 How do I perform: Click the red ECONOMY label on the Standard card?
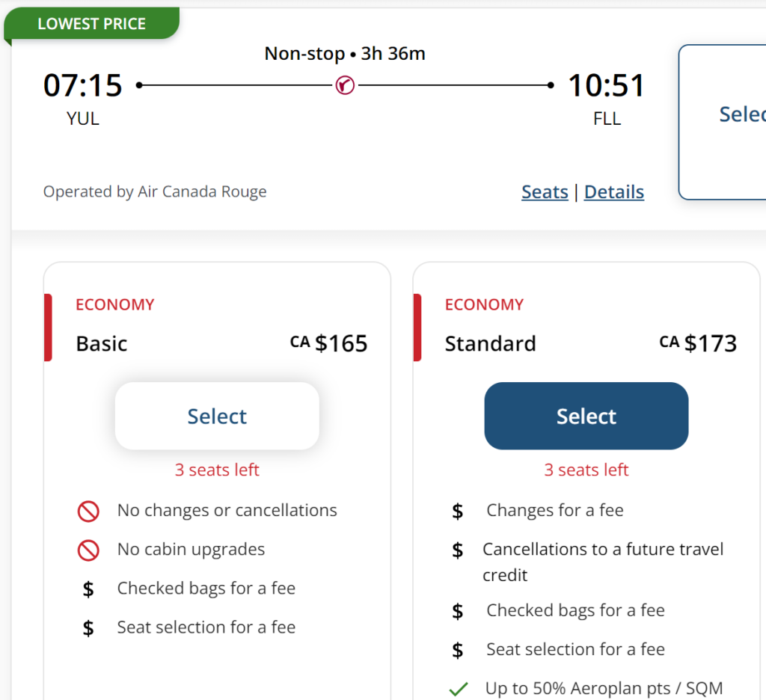pyautogui.click(x=484, y=304)
